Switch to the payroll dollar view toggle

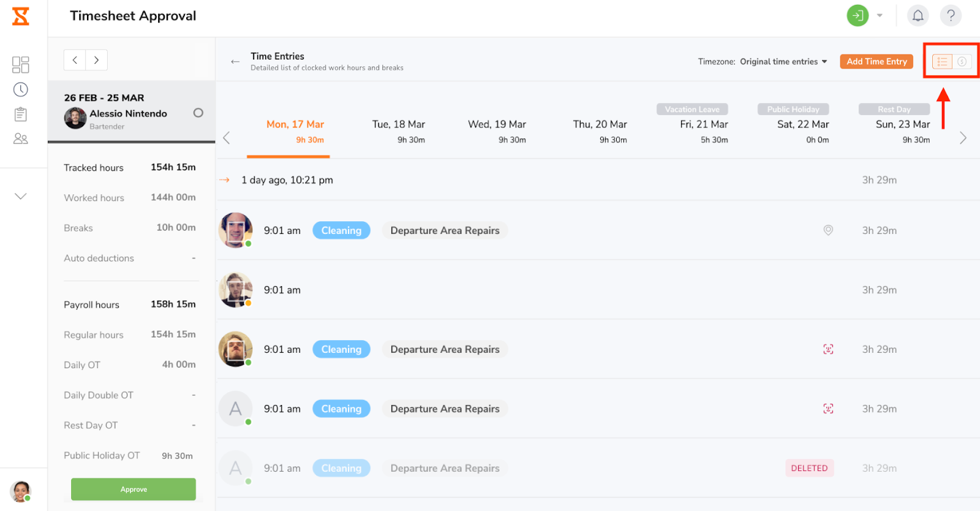tap(962, 61)
